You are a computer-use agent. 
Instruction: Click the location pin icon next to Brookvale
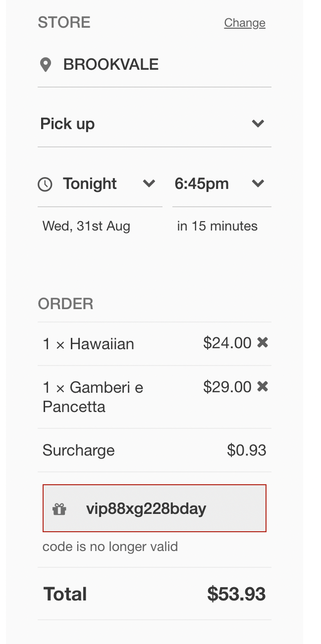point(46,65)
